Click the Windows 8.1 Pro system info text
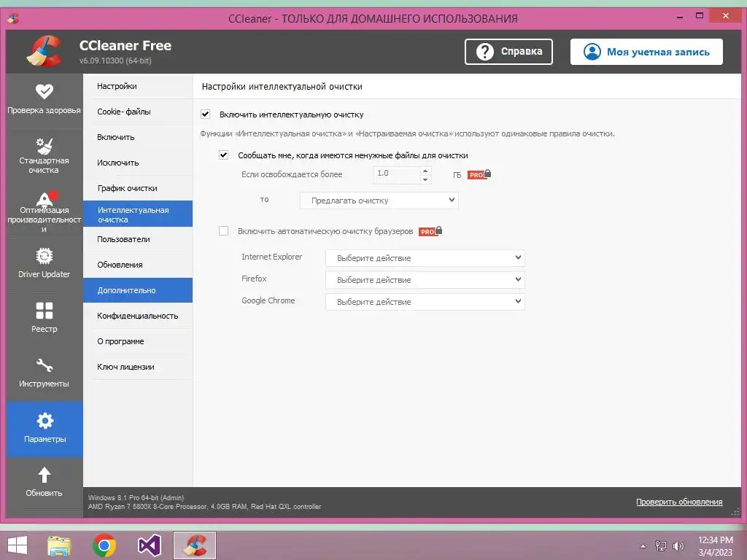This screenshot has height=560, width=747. pyautogui.click(x=136, y=497)
